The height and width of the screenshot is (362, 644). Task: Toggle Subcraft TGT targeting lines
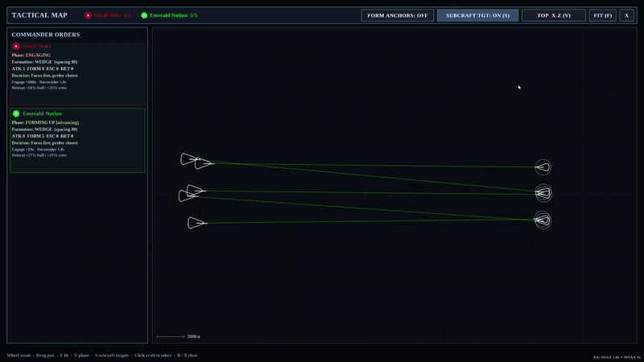[x=477, y=15]
